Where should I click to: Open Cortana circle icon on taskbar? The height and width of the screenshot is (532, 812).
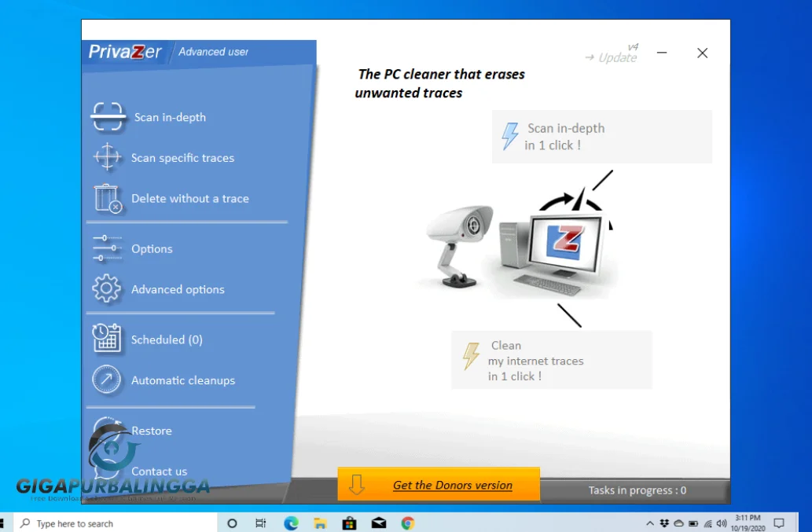232,523
